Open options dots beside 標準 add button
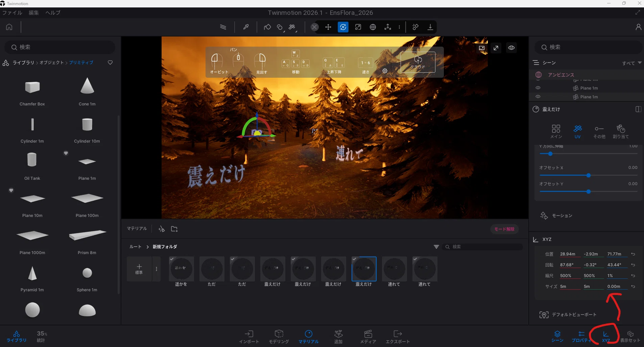The height and width of the screenshot is (347, 644). point(156,269)
